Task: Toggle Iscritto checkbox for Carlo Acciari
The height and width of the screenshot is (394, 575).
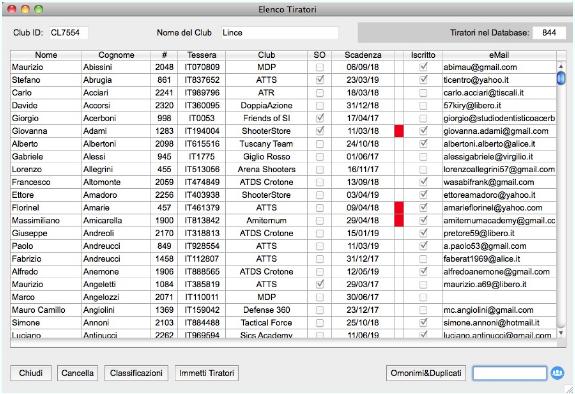Action: 424,92
